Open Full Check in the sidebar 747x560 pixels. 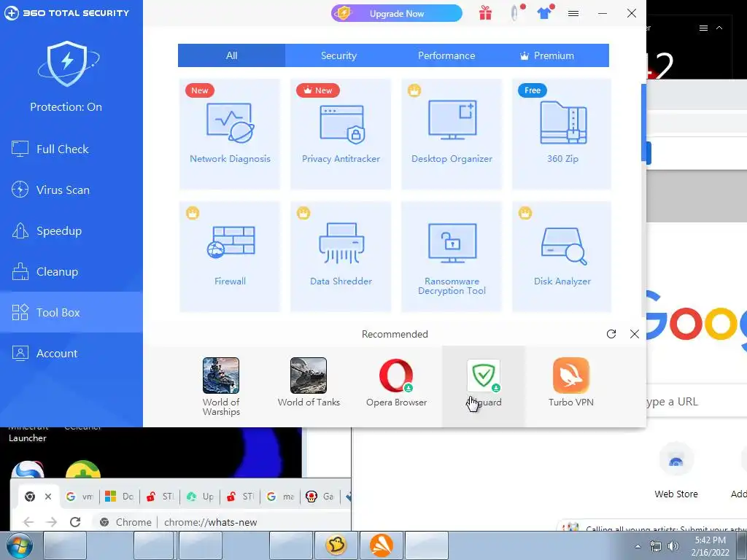(x=71, y=149)
